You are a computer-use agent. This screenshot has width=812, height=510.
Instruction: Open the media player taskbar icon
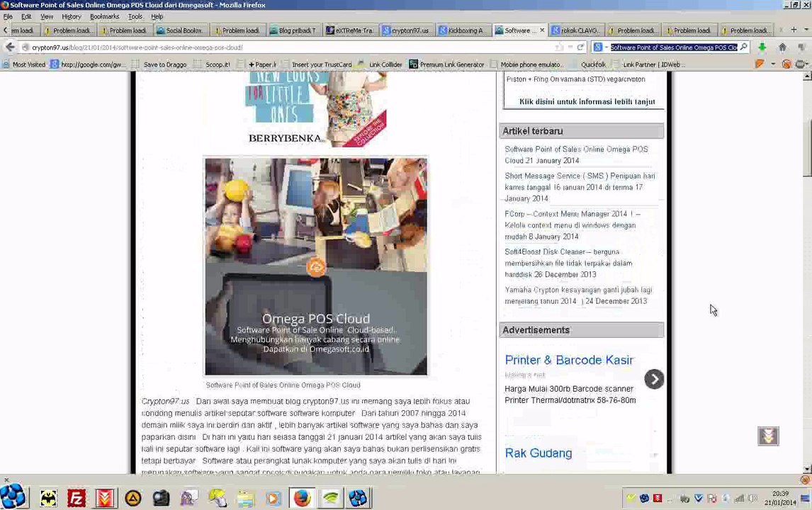tap(274, 499)
